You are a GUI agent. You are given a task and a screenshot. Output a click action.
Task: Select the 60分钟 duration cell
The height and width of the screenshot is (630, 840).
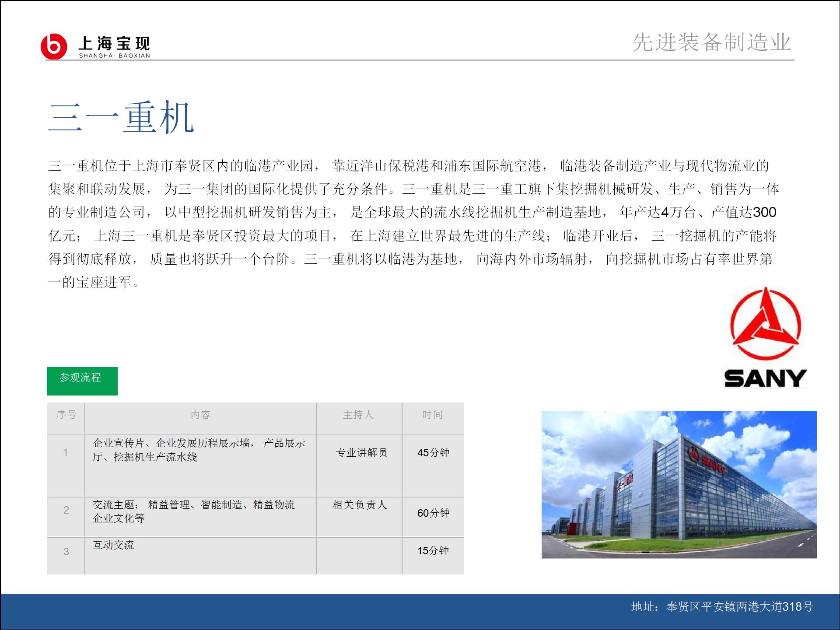coord(433,517)
